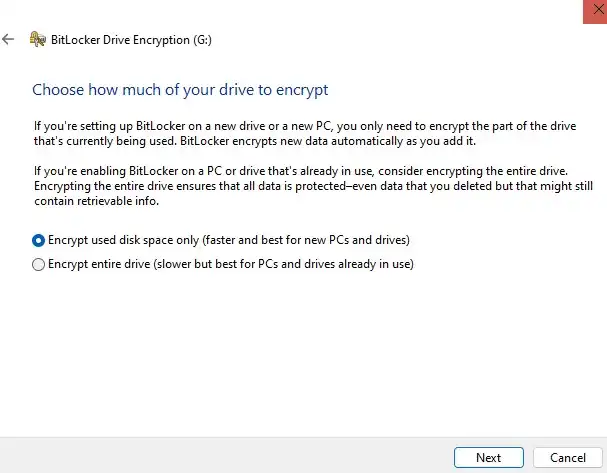
Task: Click the BitLocker keys-and-lock icon
Action: point(38,39)
